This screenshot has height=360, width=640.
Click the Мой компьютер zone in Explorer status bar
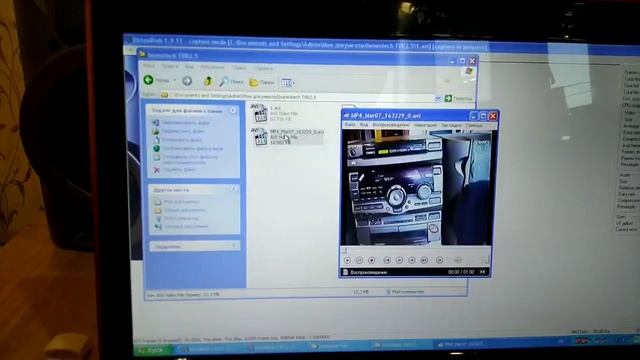[x=405, y=292]
